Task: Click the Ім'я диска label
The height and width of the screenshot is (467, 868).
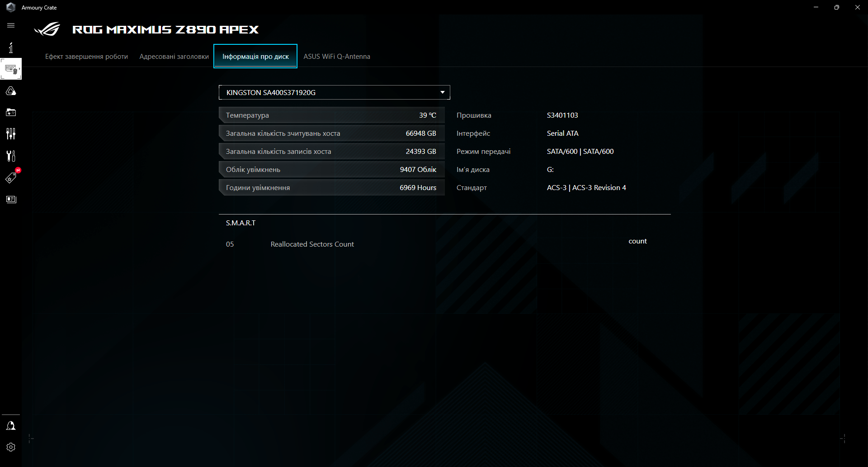Action: 473,170
